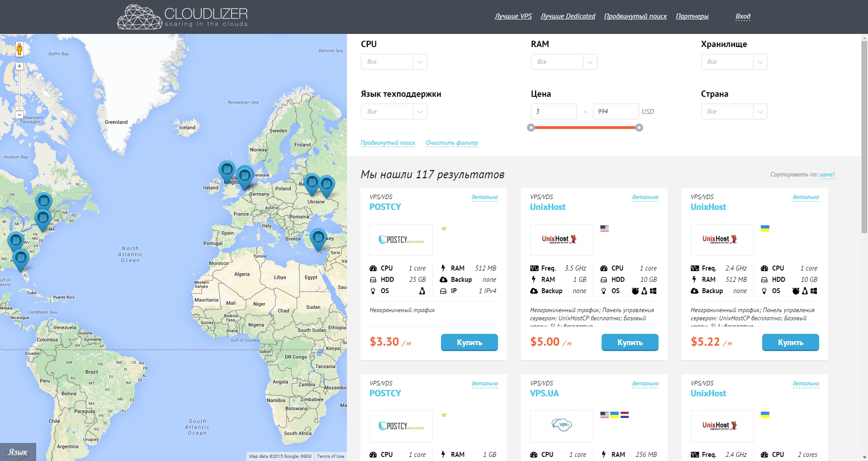The width and height of the screenshot is (868, 461).
Task: Click Очистить фильтр link
Action: (452, 143)
